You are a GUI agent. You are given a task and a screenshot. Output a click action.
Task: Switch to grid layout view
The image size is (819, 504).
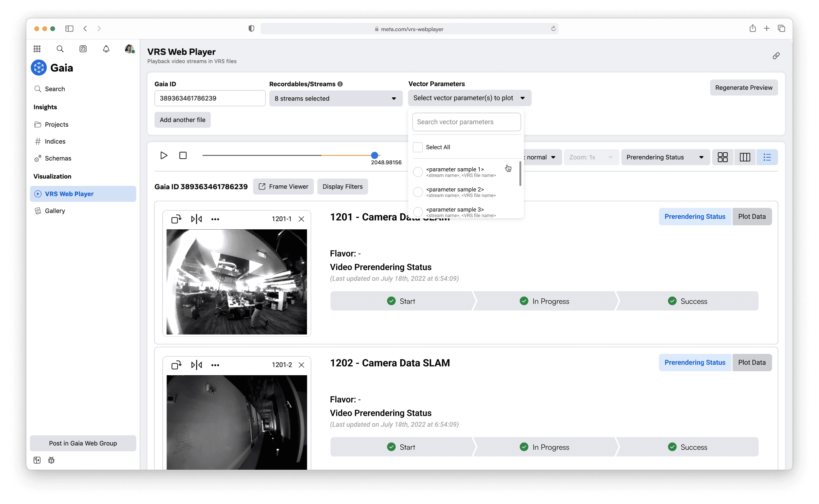723,157
